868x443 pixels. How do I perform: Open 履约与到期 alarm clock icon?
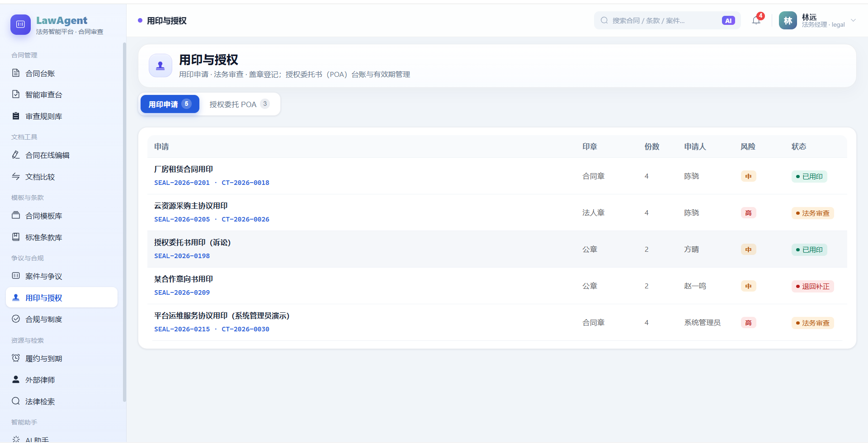pos(16,358)
